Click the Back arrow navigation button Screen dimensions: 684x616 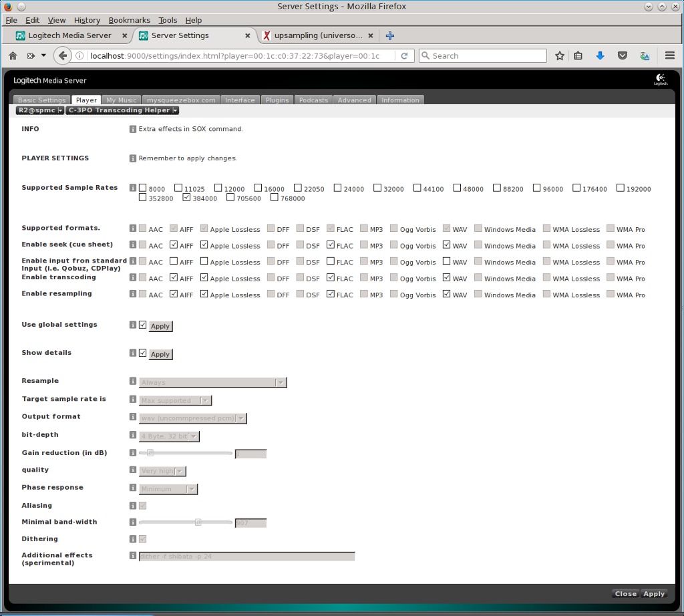(63, 56)
